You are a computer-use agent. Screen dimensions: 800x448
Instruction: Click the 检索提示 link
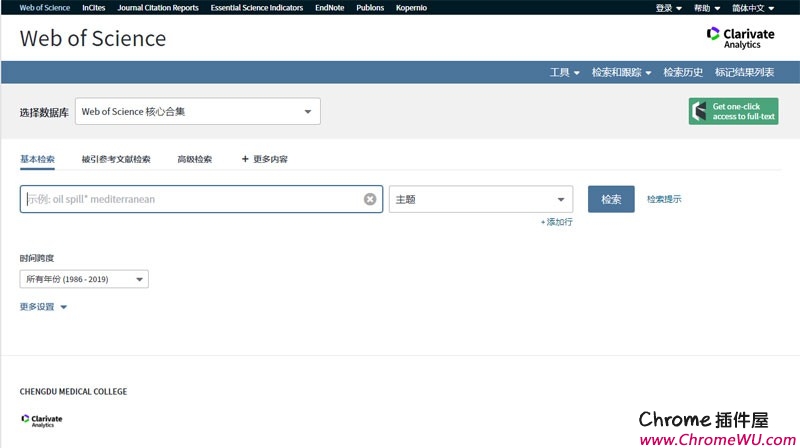point(664,199)
